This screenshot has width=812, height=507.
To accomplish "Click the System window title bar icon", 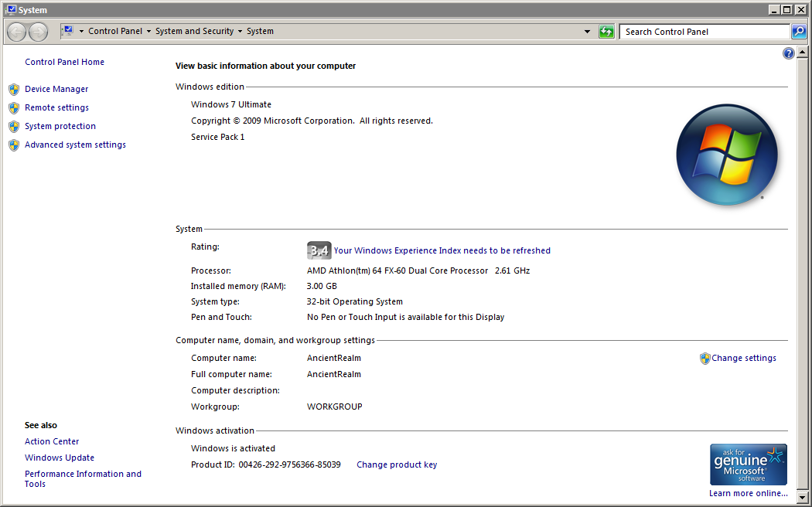I will point(12,9).
